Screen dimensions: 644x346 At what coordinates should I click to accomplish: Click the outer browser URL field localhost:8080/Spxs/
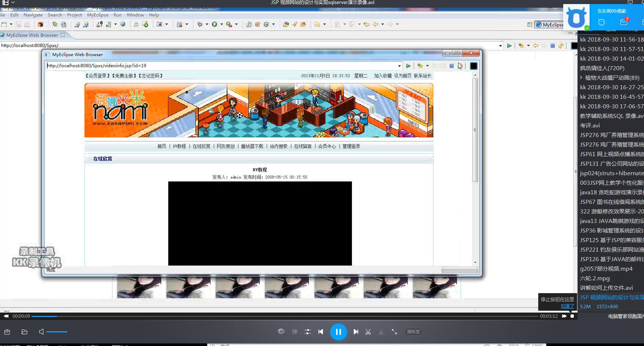click(249, 46)
